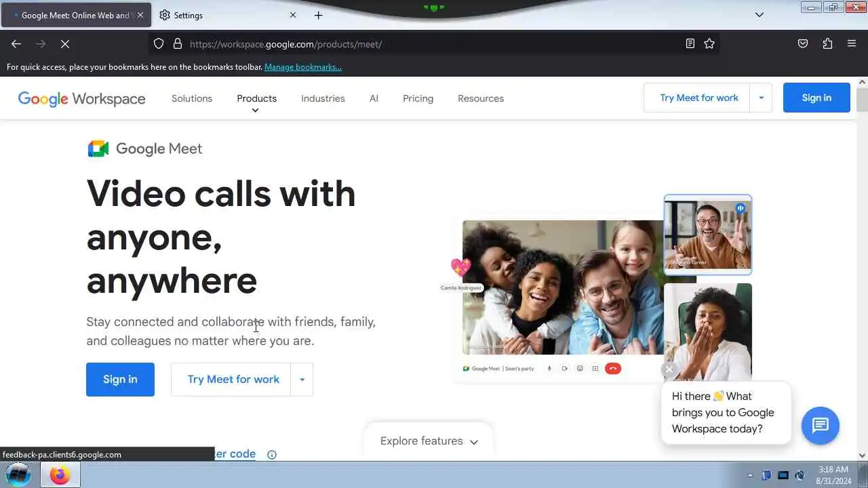This screenshot has height=488, width=868.
Task: Click the taskbar clock showing 3:18 AM
Action: click(x=833, y=475)
